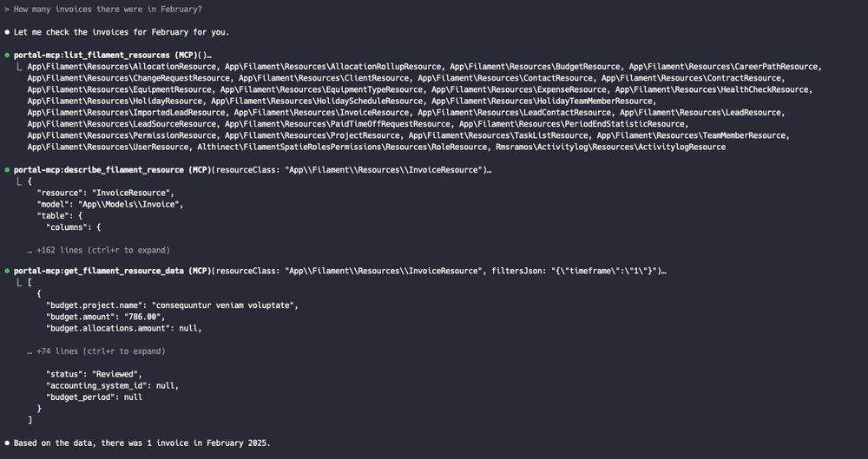Click the tree branch marker under get_filament_resource_data

20,282
